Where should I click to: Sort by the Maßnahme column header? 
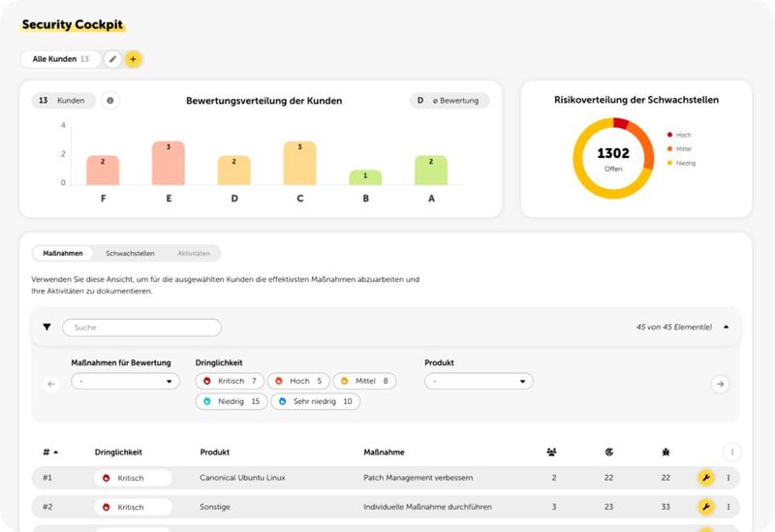pyautogui.click(x=384, y=452)
